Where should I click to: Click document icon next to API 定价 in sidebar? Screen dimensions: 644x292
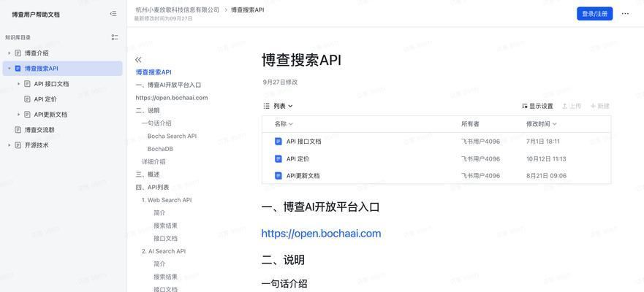pyautogui.click(x=27, y=99)
